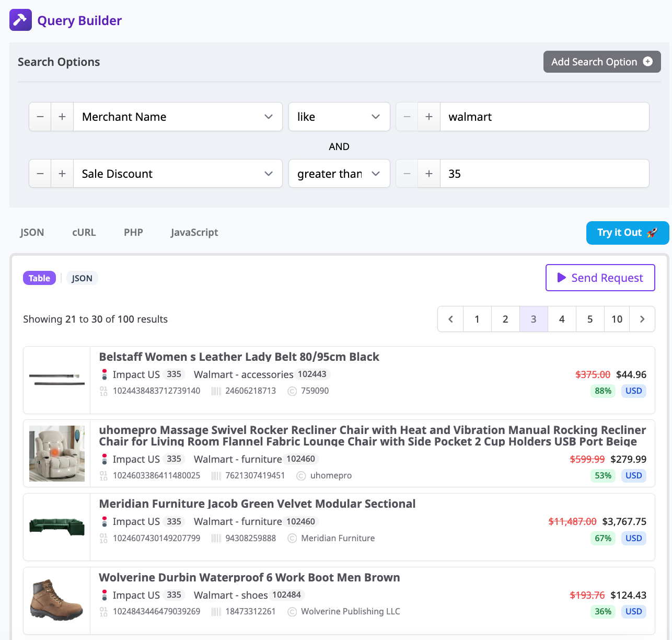Click the 53% discount badge
The height and width of the screenshot is (640, 672).
(603, 476)
